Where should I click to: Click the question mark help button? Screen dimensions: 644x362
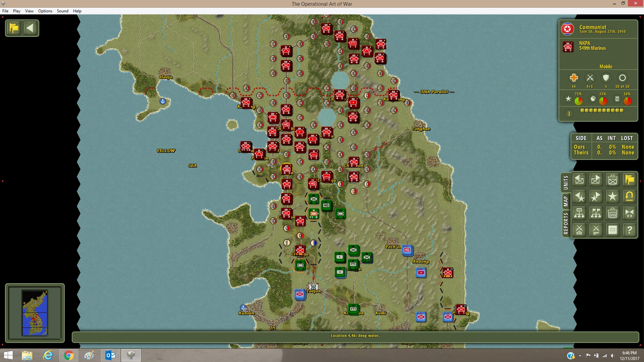[x=630, y=230]
